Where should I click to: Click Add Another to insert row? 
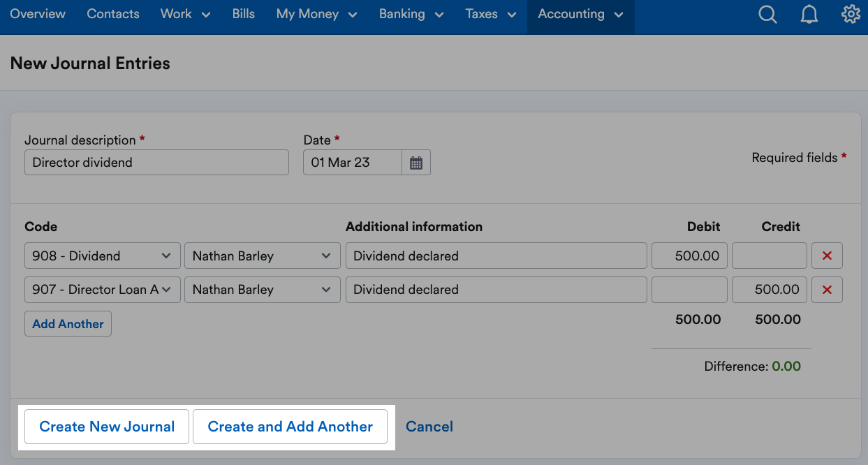(x=68, y=324)
